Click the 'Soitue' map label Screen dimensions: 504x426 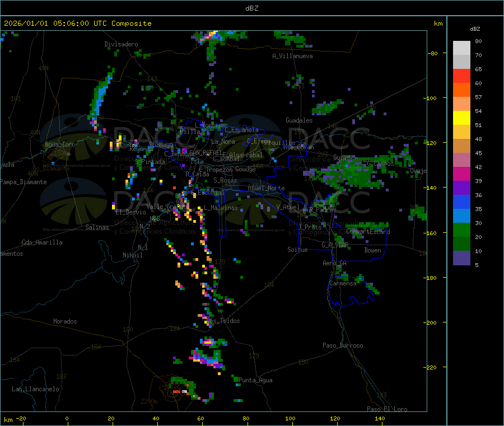click(297, 250)
